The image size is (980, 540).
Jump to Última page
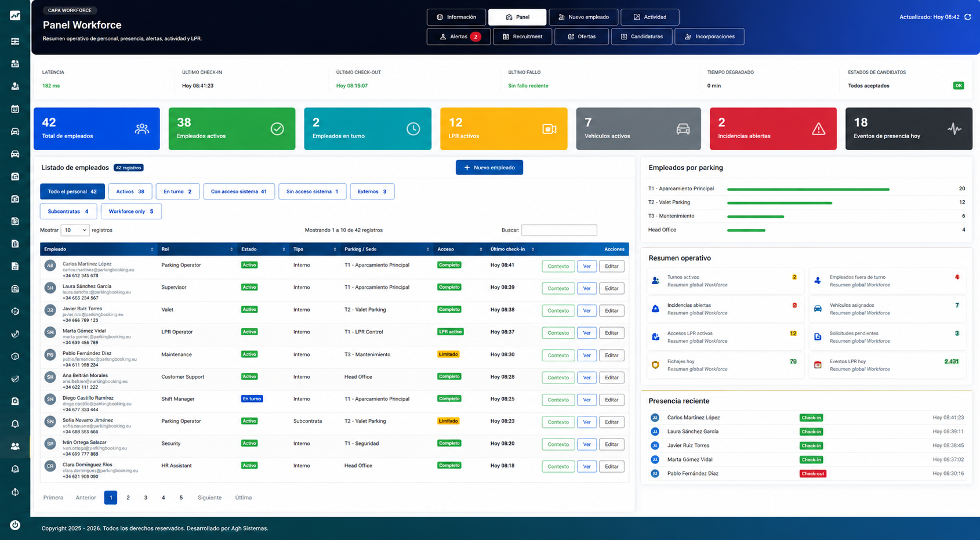[x=244, y=498]
